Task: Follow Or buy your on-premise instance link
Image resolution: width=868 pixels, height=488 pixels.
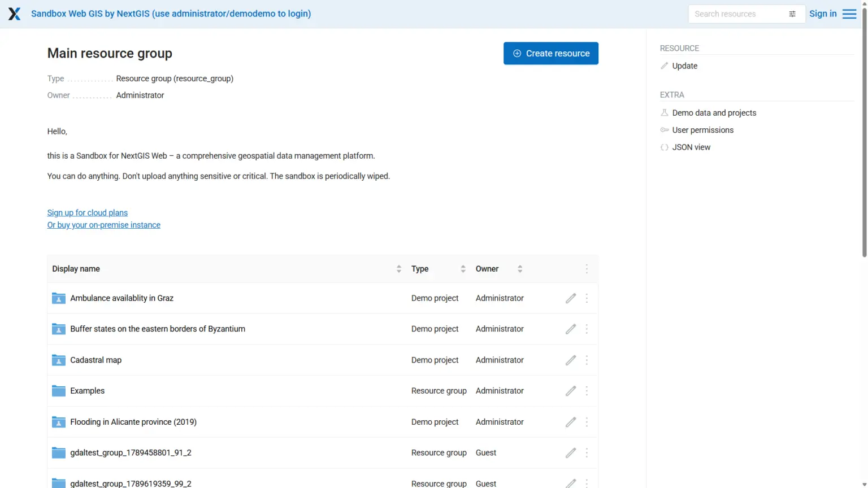Action: (104, 225)
